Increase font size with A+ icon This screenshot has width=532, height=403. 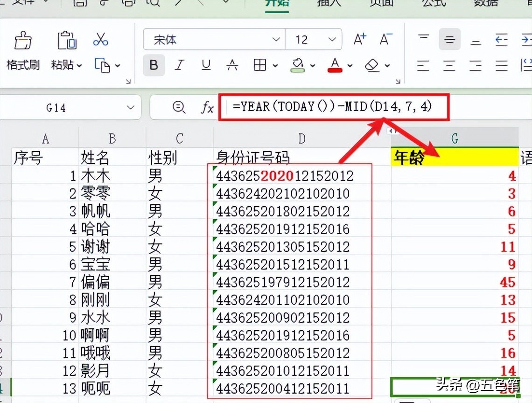[x=359, y=40]
